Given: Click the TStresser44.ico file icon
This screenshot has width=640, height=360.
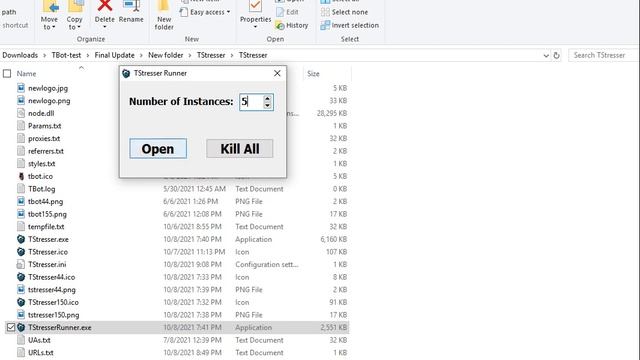Looking at the screenshot, I should click(21, 277).
